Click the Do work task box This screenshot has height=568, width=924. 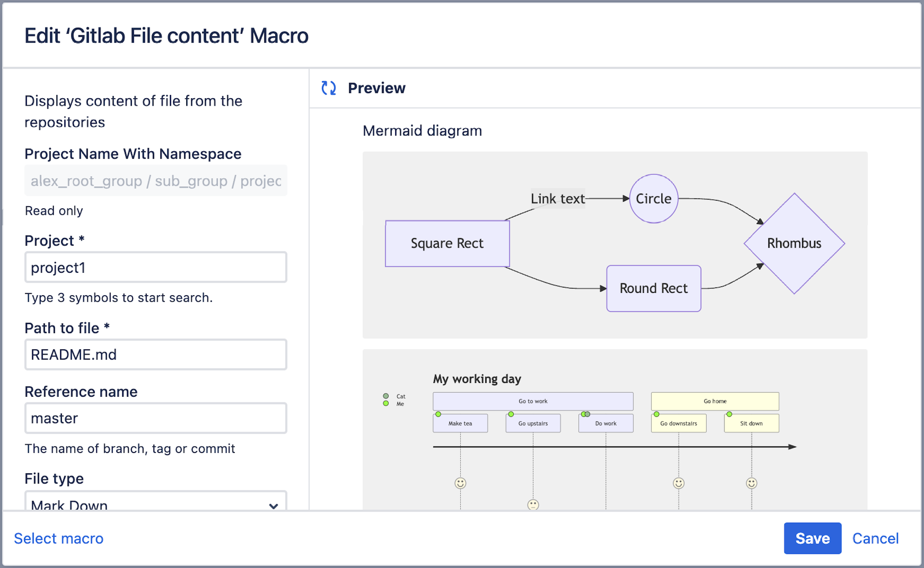coord(606,424)
